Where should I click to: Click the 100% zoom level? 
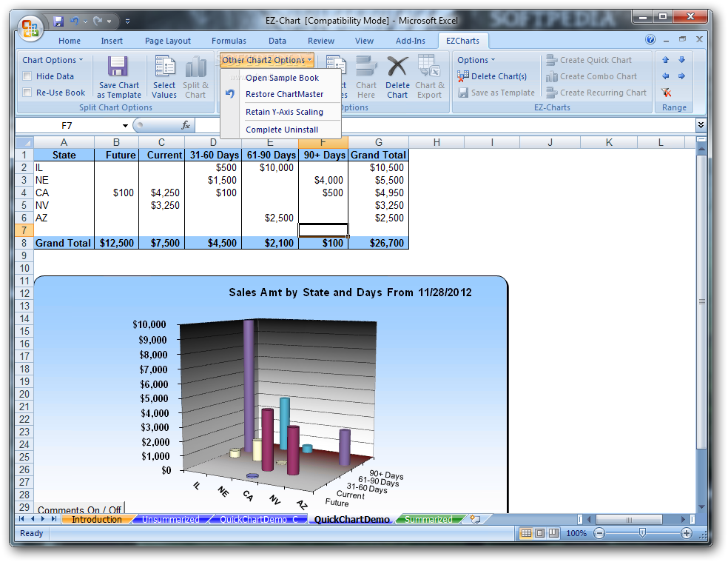pos(576,533)
